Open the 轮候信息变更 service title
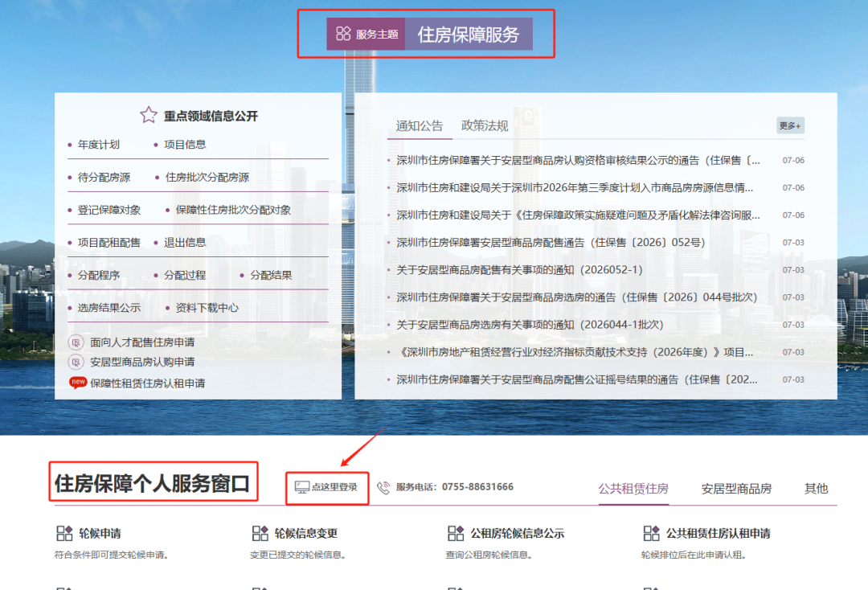868x590 pixels. (305, 534)
